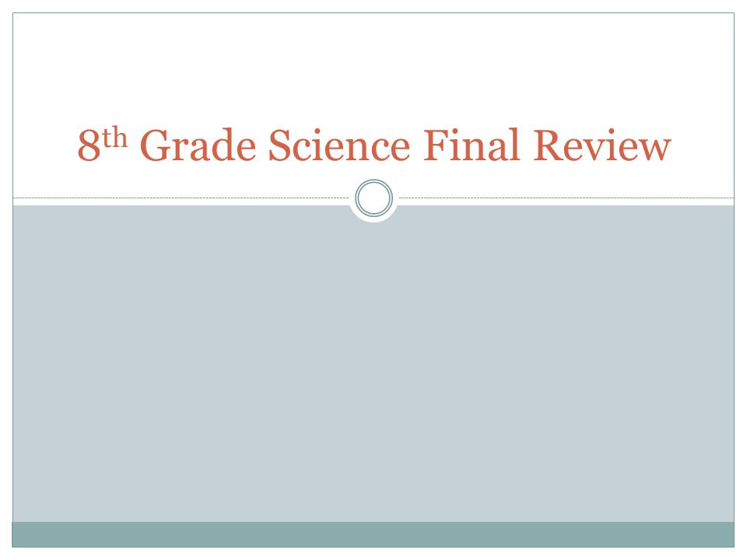The width and height of the screenshot is (747, 560).
Task: Click the letter w ending Review
Action: [x=652, y=149]
